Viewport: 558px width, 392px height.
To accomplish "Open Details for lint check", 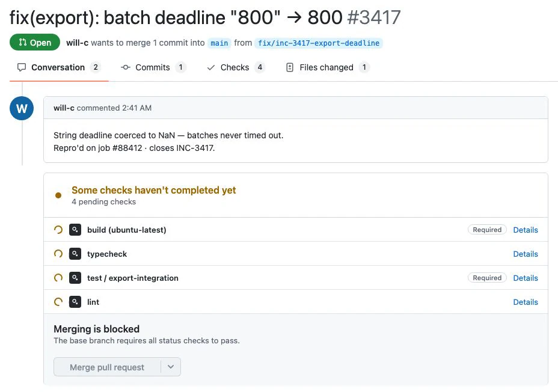I will [526, 302].
